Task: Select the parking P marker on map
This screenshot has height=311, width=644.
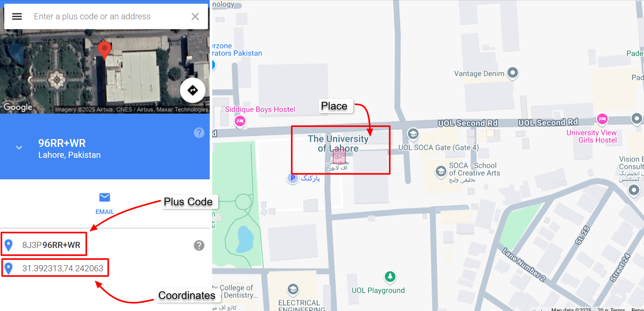Action: click(292, 178)
